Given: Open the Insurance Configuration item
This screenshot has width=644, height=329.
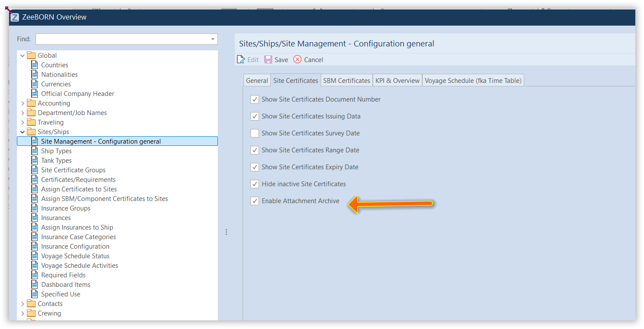Looking at the screenshot, I should (75, 247).
